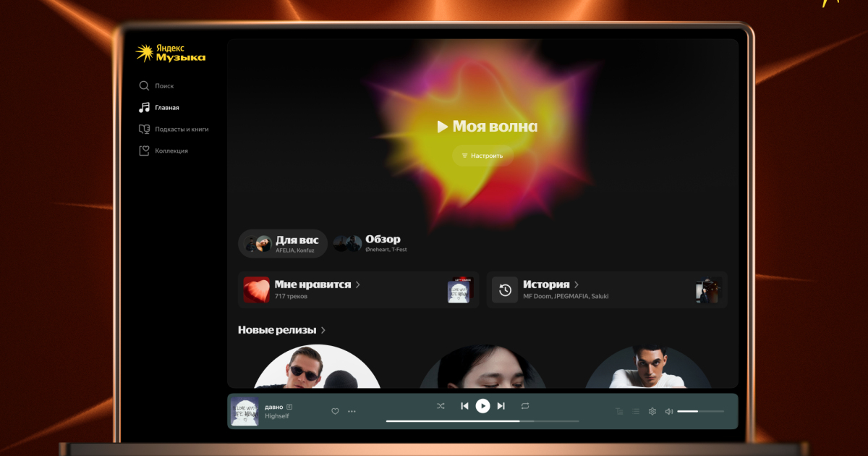Open Поиск search in the sidebar
Screen dimensions: 868x456
pos(156,86)
